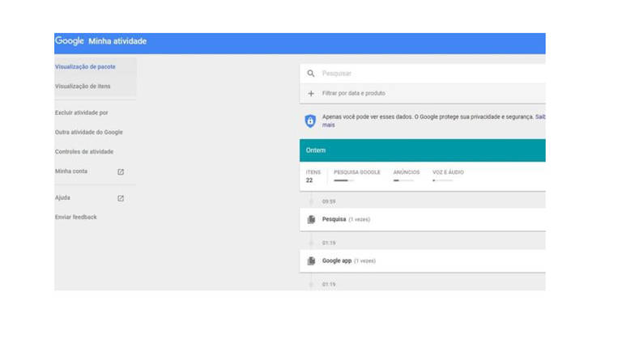This screenshot has width=622, height=364.
Task: Click the Saiba mais privacy link
Action: tap(540, 116)
